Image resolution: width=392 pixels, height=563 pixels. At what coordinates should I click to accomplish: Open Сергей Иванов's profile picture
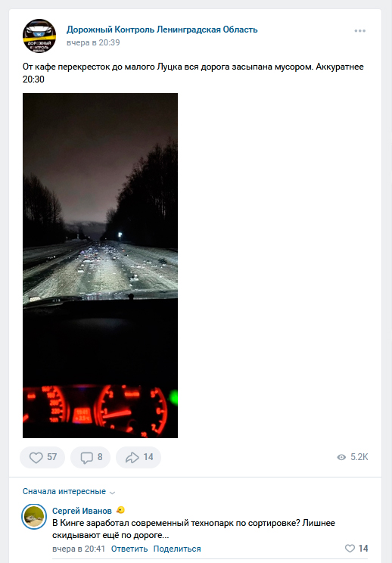click(34, 517)
